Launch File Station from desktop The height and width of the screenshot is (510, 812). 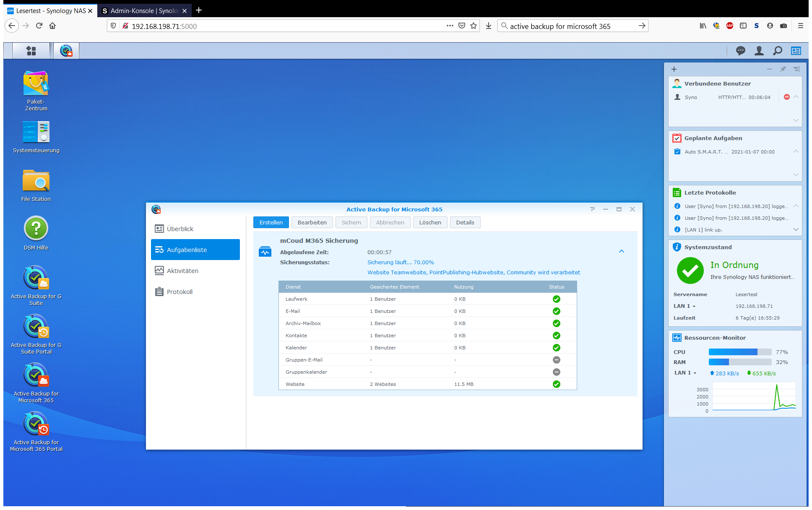[x=36, y=181]
